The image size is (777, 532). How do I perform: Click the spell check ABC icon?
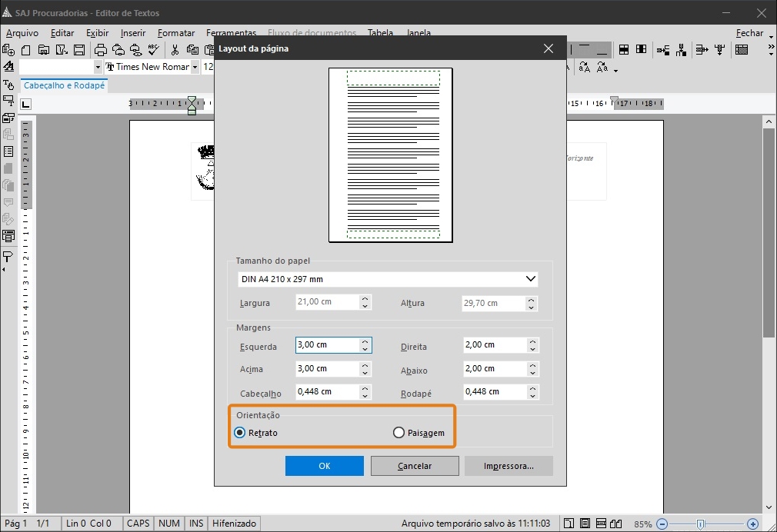(153, 50)
